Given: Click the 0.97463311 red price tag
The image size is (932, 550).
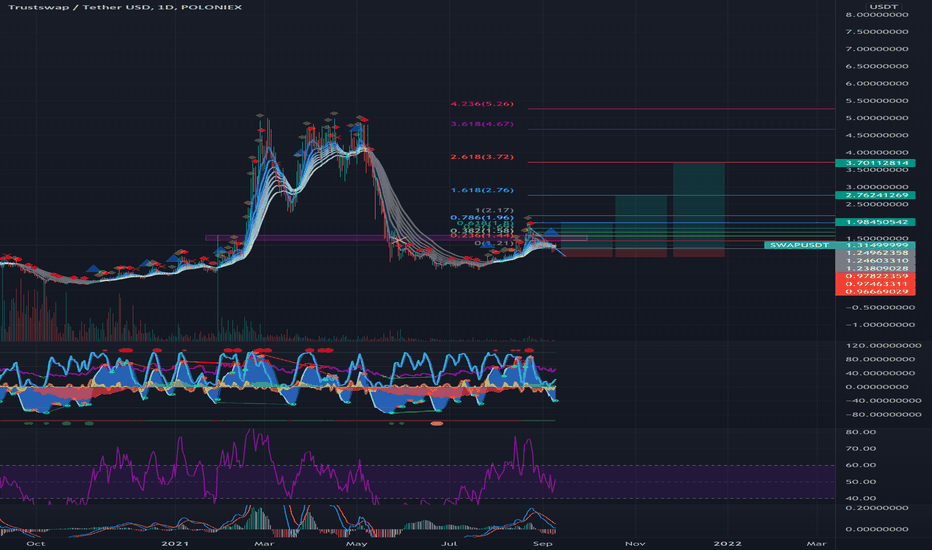Looking at the screenshot, I should click(875, 284).
